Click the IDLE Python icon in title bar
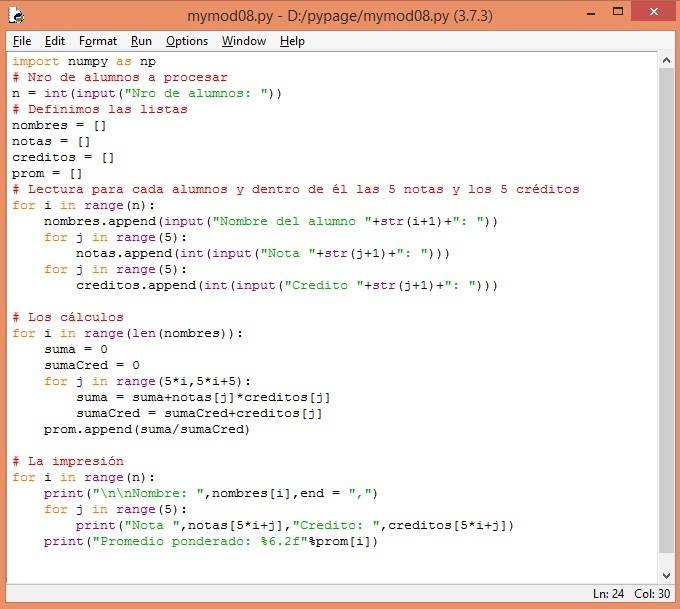This screenshot has height=609, width=680. 16,16
